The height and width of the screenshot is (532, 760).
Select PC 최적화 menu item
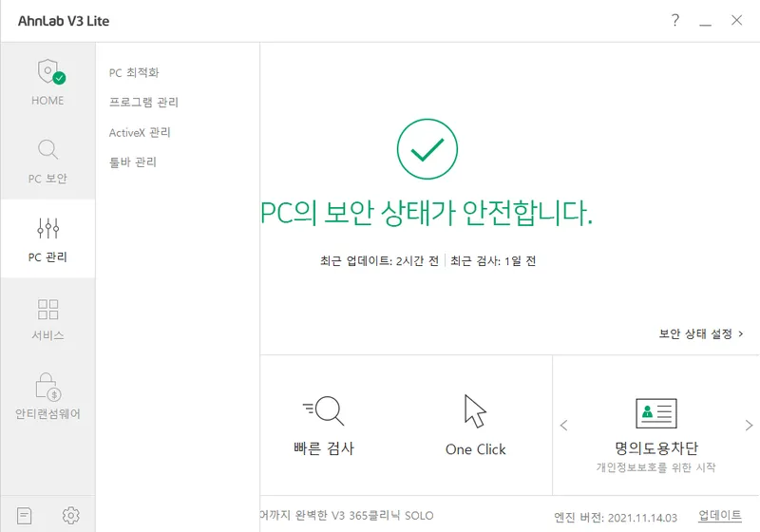click(x=134, y=73)
